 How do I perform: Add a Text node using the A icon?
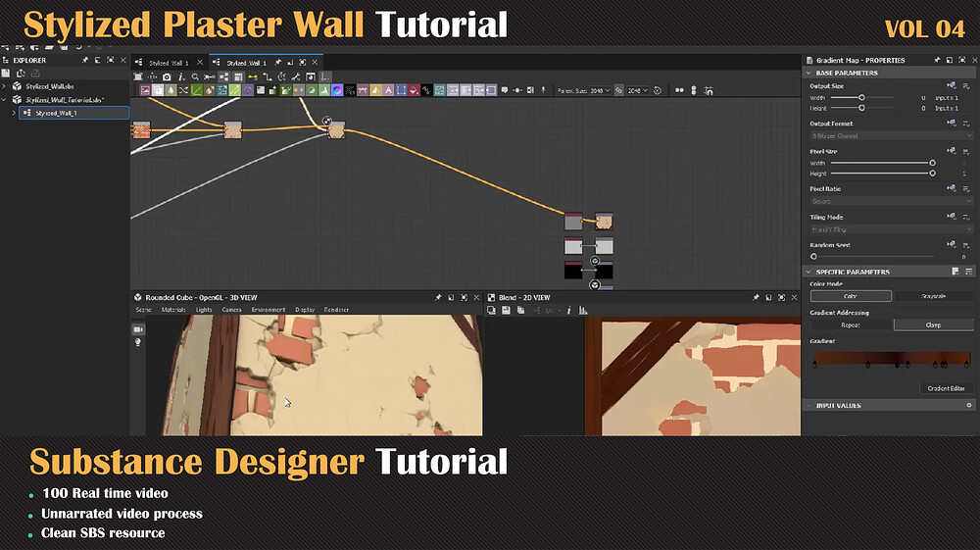(388, 90)
